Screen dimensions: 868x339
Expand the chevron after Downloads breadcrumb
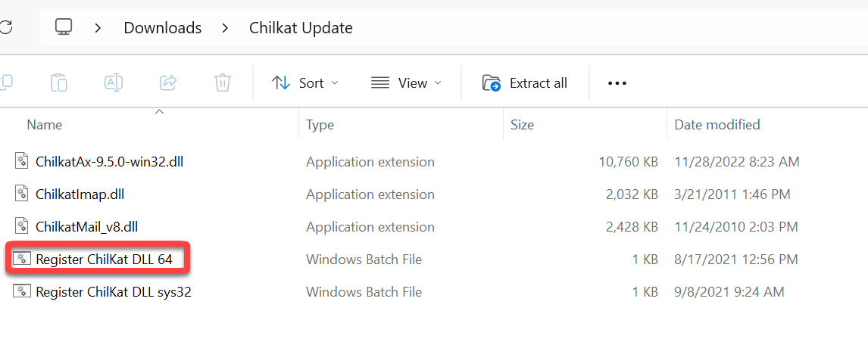(x=225, y=28)
